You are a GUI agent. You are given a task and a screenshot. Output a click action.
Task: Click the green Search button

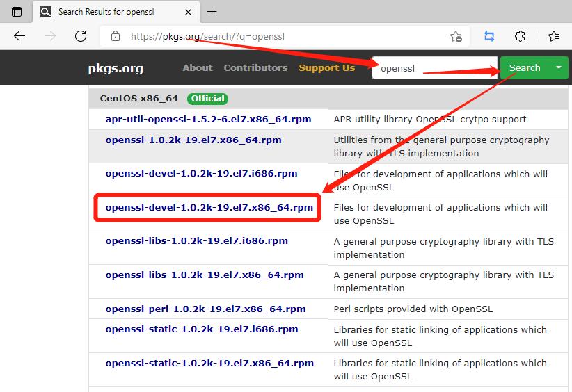click(x=524, y=67)
